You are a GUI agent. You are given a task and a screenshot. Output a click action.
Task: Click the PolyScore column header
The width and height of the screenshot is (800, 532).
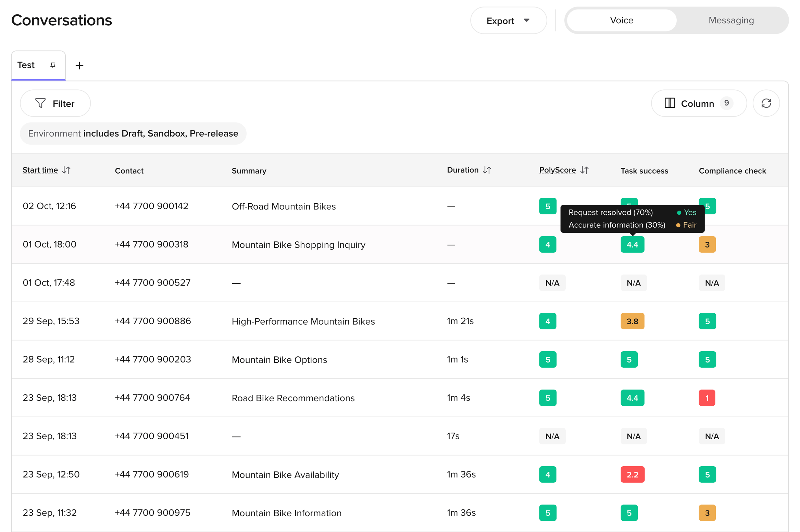point(558,170)
